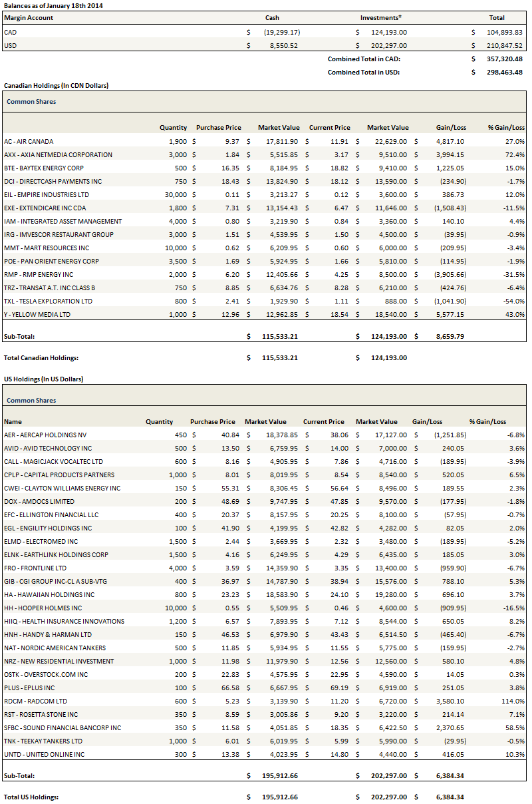Click the Total Canadian Holdings label
This screenshot has width=532, height=804.
[41, 357]
